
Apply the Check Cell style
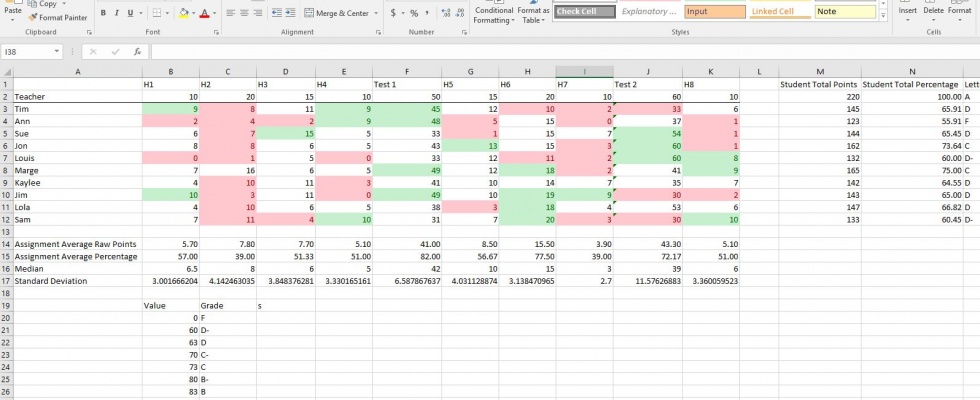click(x=581, y=11)
